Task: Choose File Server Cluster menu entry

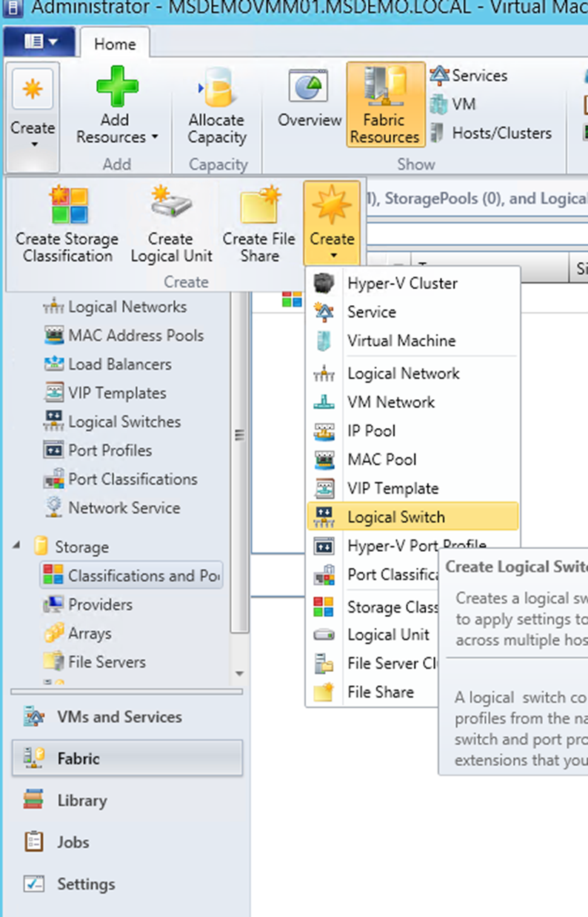Action: [373, 664]
